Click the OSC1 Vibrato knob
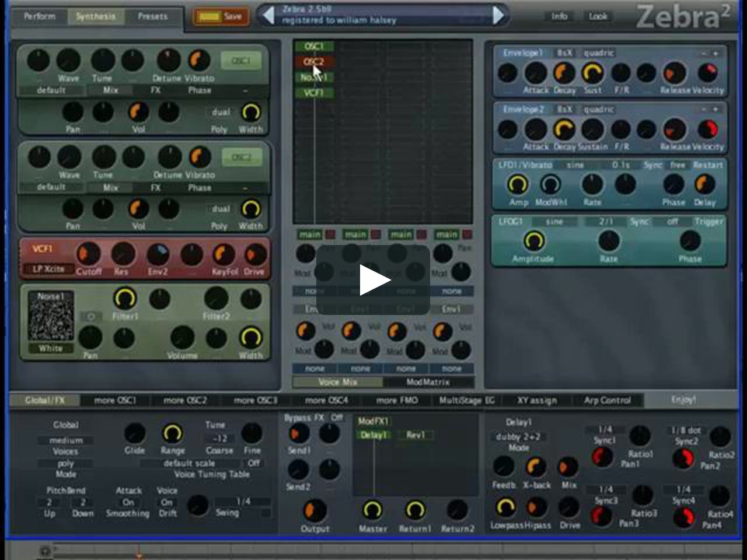 point(200,60)
